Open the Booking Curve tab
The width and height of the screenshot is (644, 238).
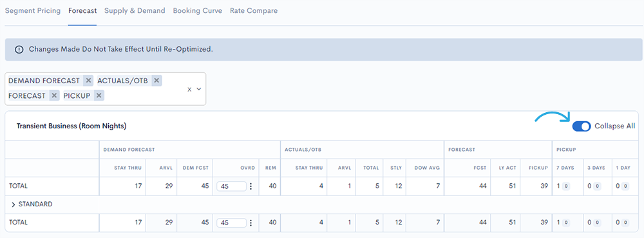[x=198, y=11]
